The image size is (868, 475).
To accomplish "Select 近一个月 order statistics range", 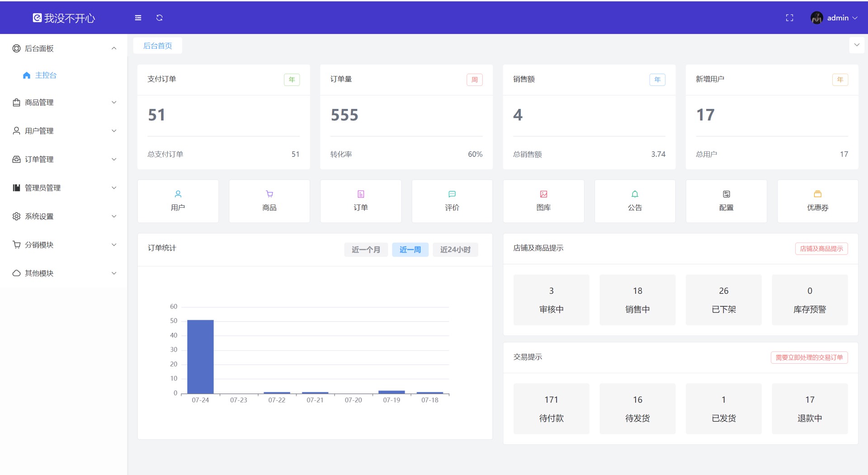I will tap(366, 250).
